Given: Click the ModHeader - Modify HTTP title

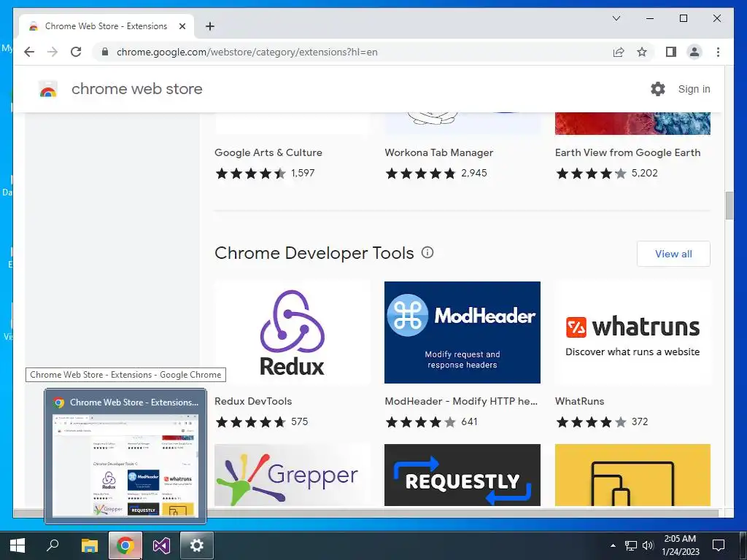Looking at the screenshot, I should tap(461, 402).
